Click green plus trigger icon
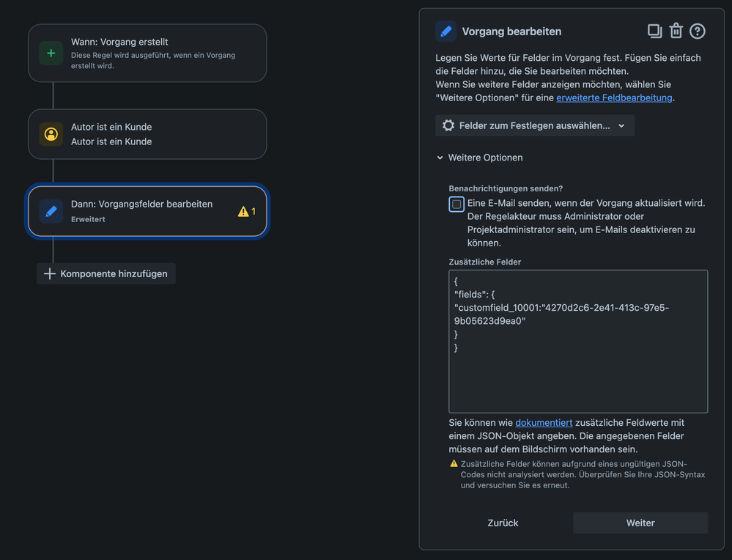Screen dimensions: 732x560 click(x=51, y=54)
